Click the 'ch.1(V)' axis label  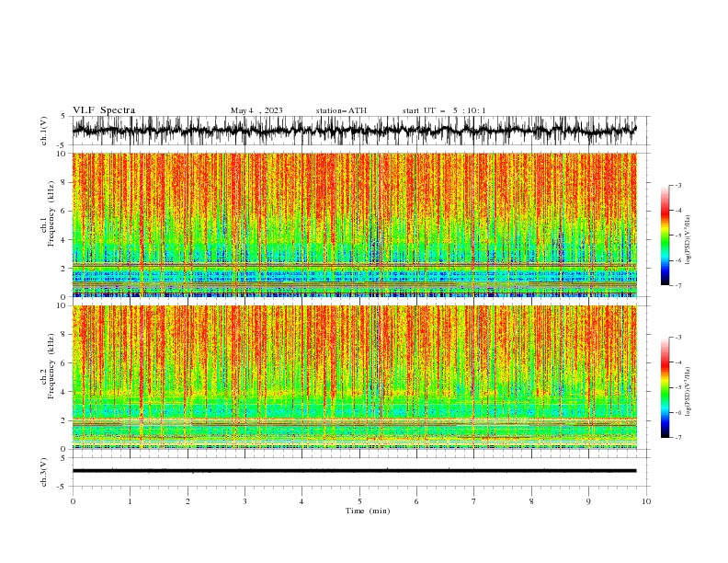(44, 131)
